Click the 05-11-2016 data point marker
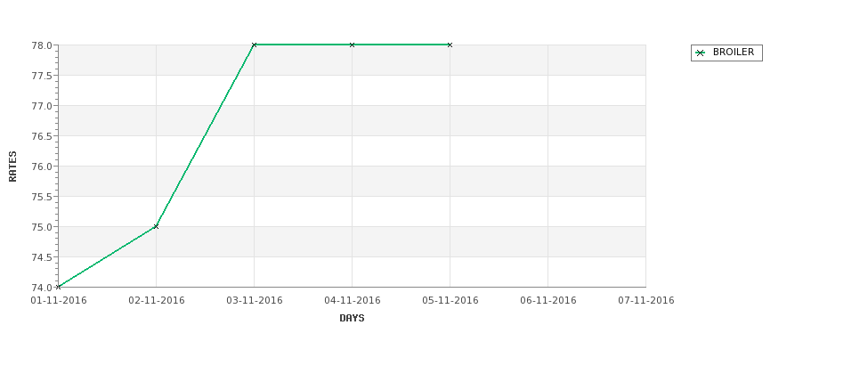 (450, 45)
